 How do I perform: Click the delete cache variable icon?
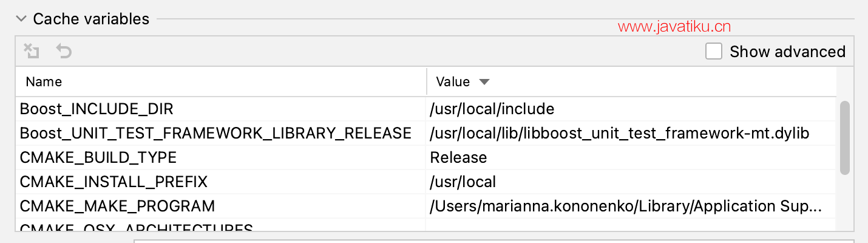[32, 51]
